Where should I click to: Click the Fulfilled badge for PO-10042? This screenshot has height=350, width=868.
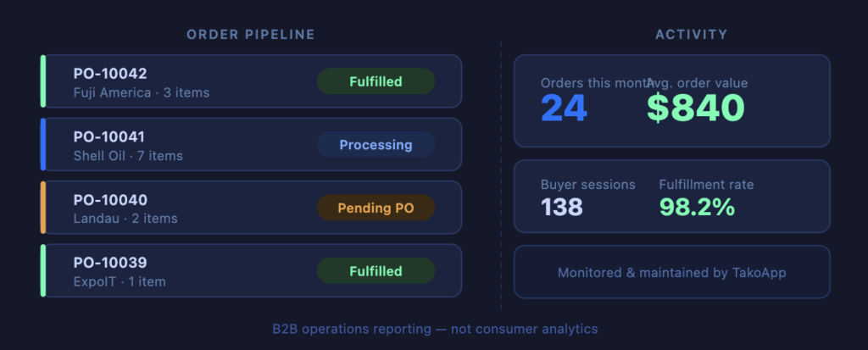(x=376, y=81)
